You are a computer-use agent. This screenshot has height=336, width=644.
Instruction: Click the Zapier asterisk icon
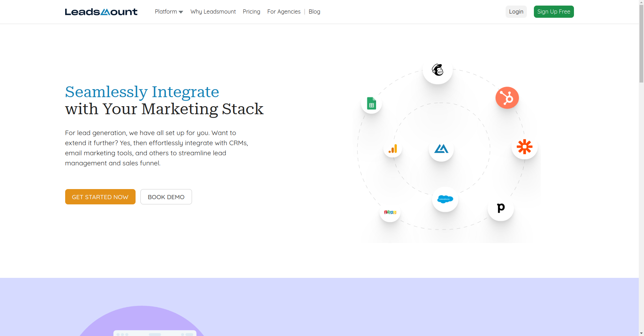524,147
